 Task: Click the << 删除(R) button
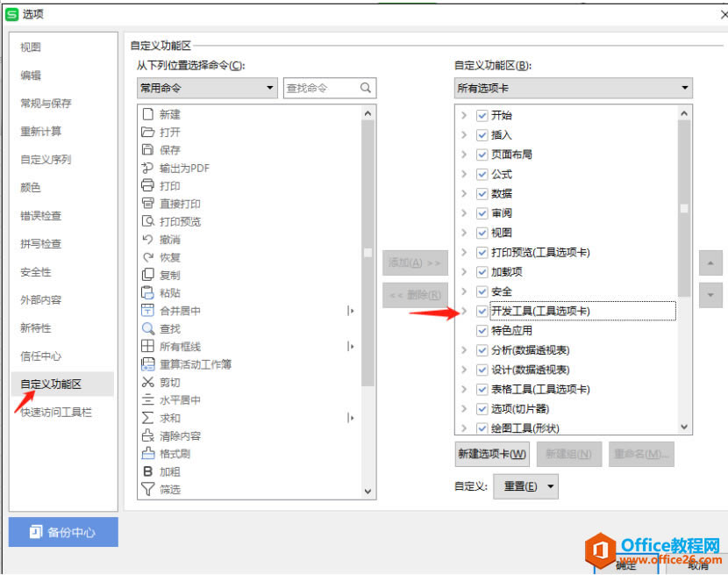tap(415, 295)
